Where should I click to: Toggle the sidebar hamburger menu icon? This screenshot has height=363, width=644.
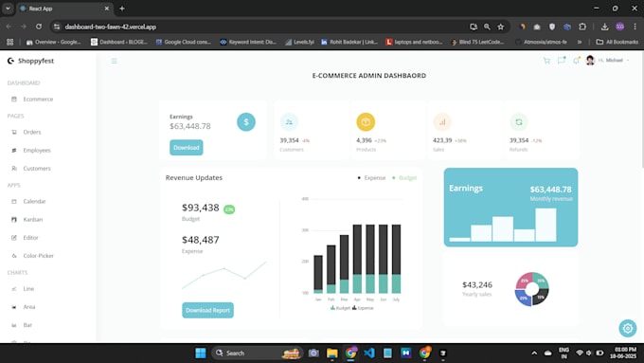click(x=115, y=61)
